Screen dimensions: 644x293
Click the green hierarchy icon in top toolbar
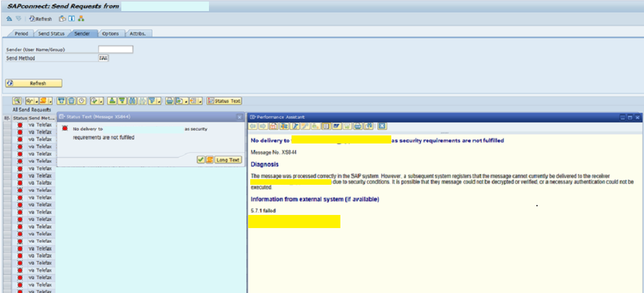(81, 19)
